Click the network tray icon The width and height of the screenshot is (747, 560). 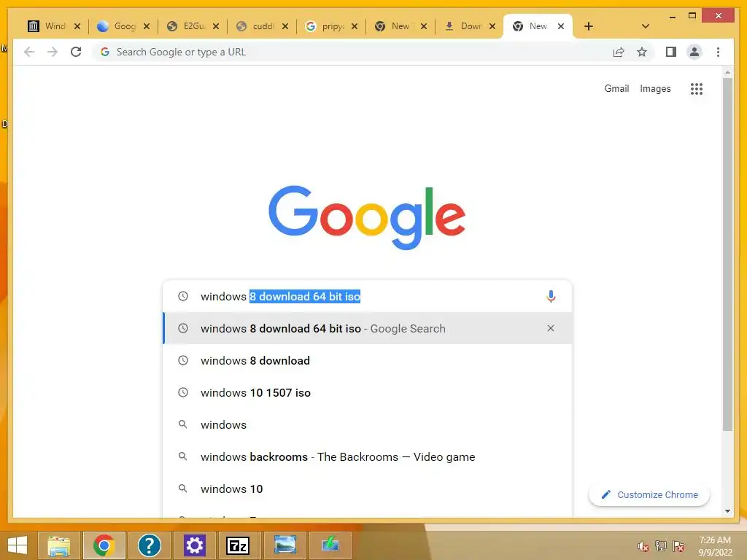(660, 545)
